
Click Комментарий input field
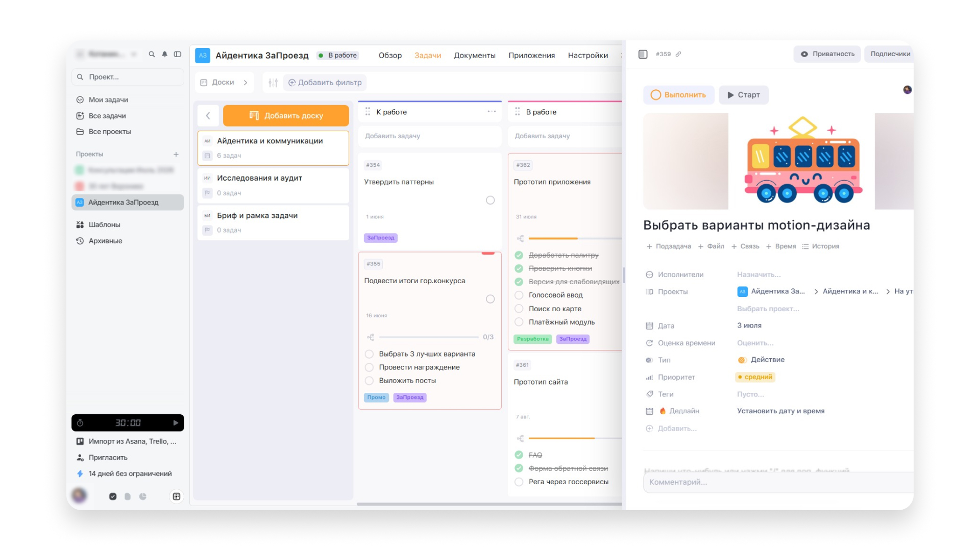tap(778, 482)
